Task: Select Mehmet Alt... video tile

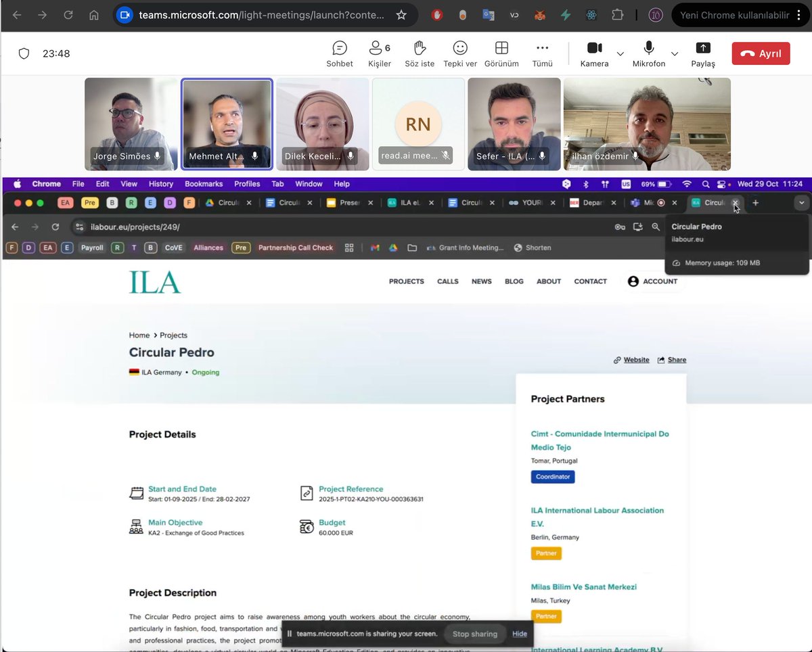Action: coord(227,124)
